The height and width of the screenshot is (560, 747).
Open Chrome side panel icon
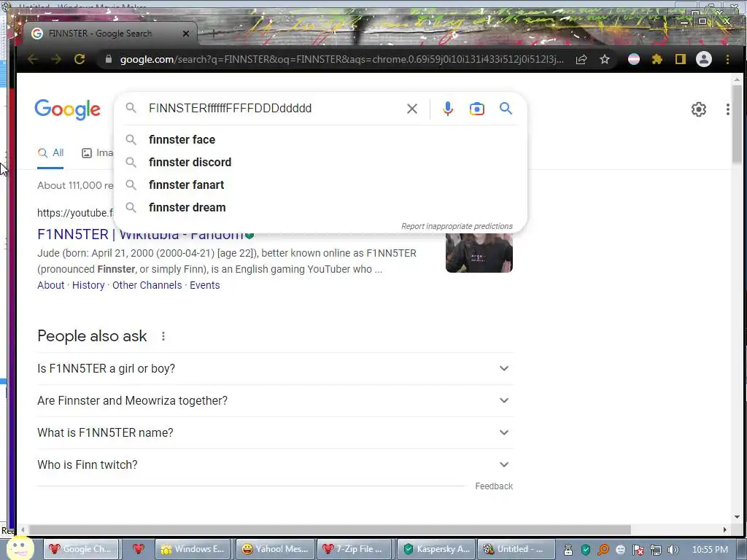pos(681,59)
